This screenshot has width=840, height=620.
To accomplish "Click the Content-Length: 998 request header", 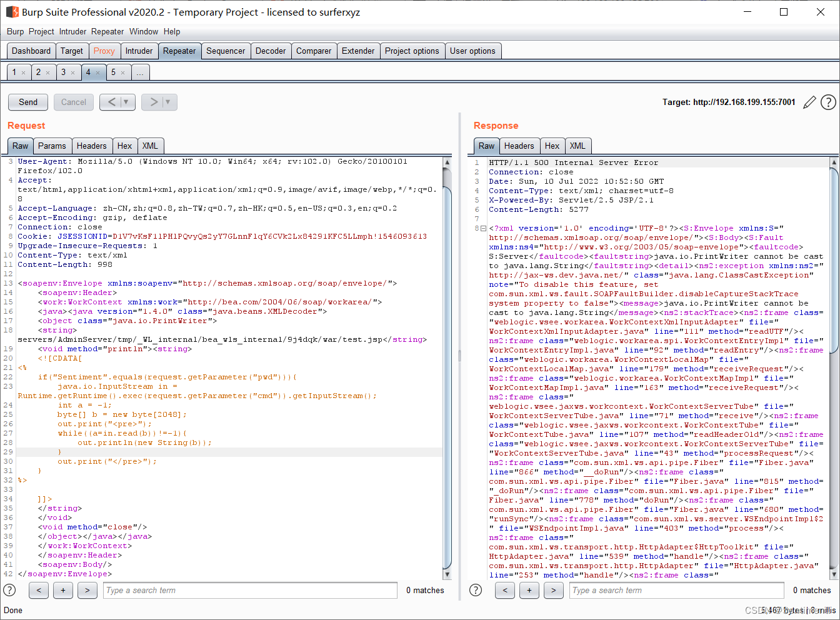I will coord(65,264).
